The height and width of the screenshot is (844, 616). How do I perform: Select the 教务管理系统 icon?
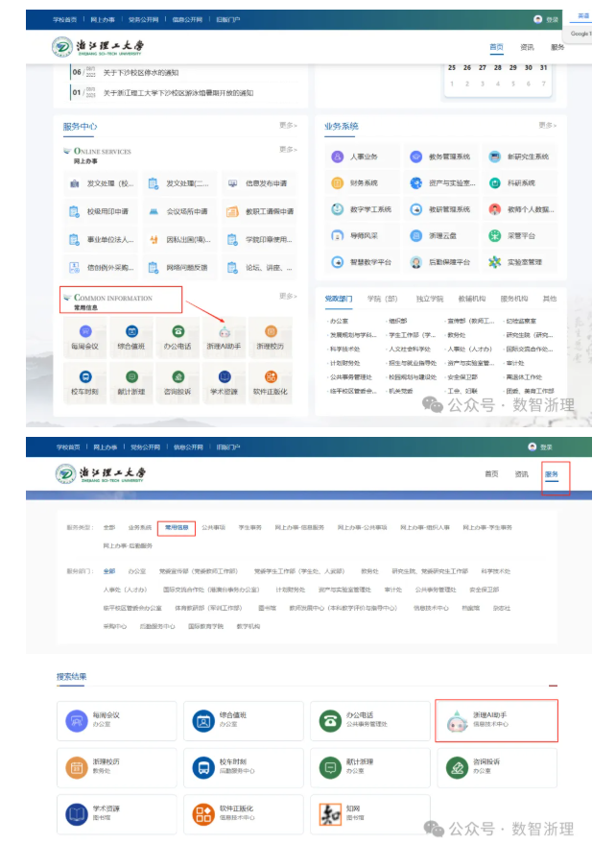point(416,157)
